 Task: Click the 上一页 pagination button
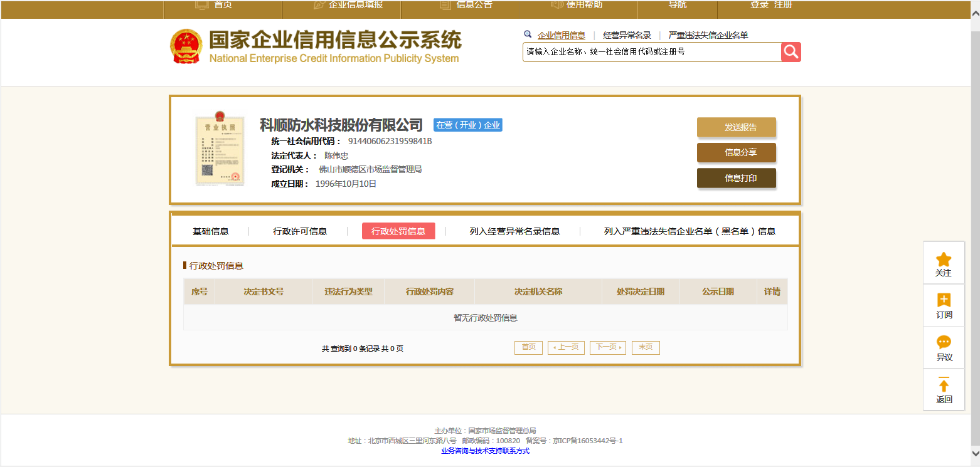point(566,347)
